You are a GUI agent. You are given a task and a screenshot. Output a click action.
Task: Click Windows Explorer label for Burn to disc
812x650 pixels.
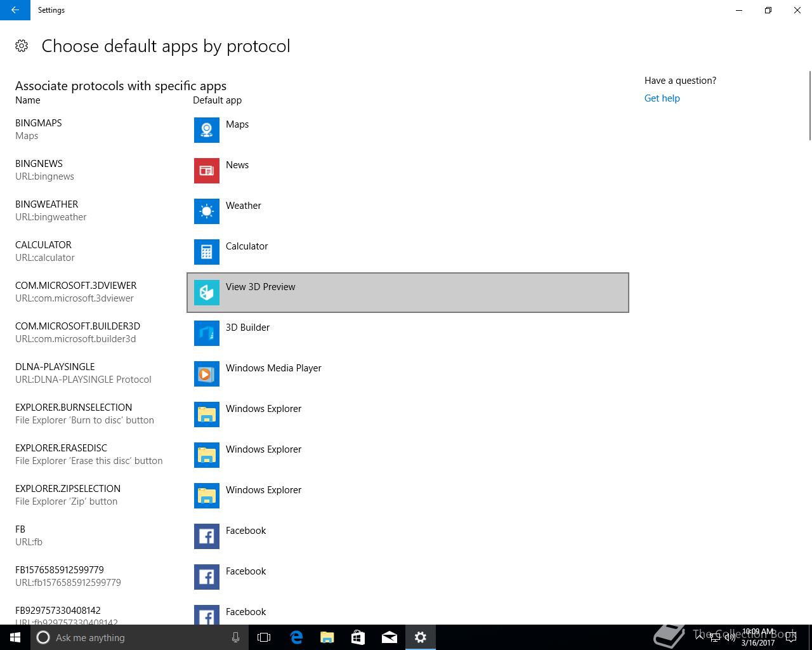tap(263, 409)
